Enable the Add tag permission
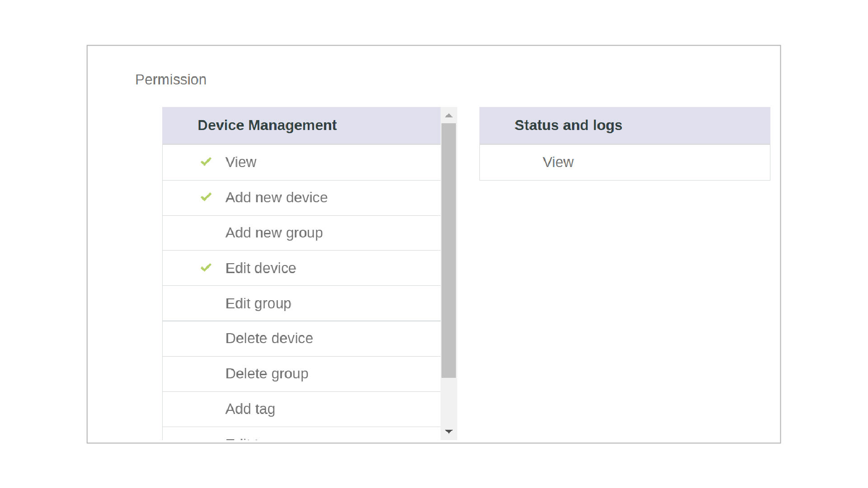Image resolution: width=868 pixels, height=488 pixels. point(250,409)
